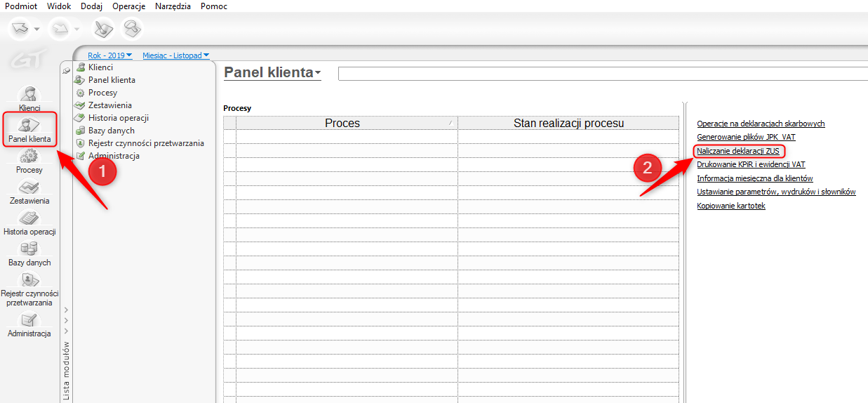868x403 pixels.
Task: Open the Operacje menu
Action: tap(128, 6)
